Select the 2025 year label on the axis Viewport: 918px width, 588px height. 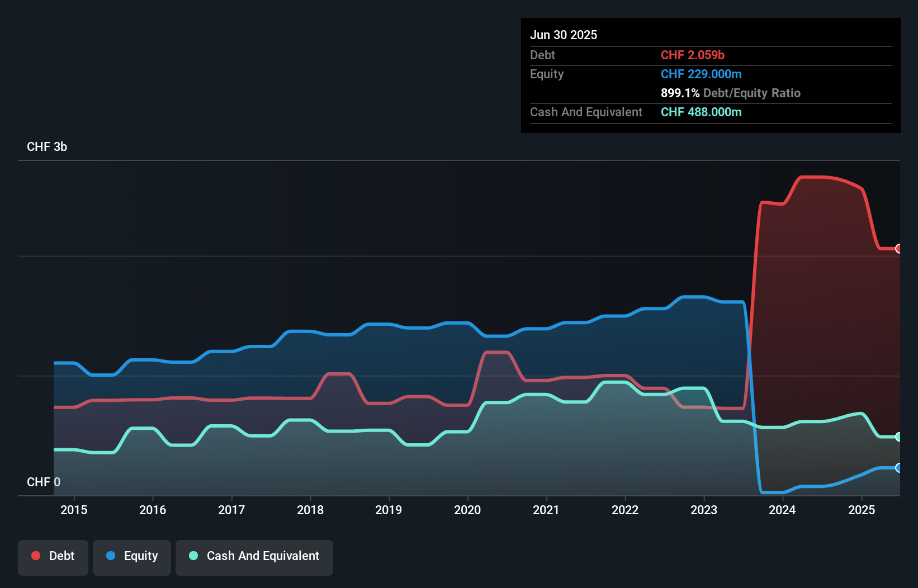pos(862,510)
